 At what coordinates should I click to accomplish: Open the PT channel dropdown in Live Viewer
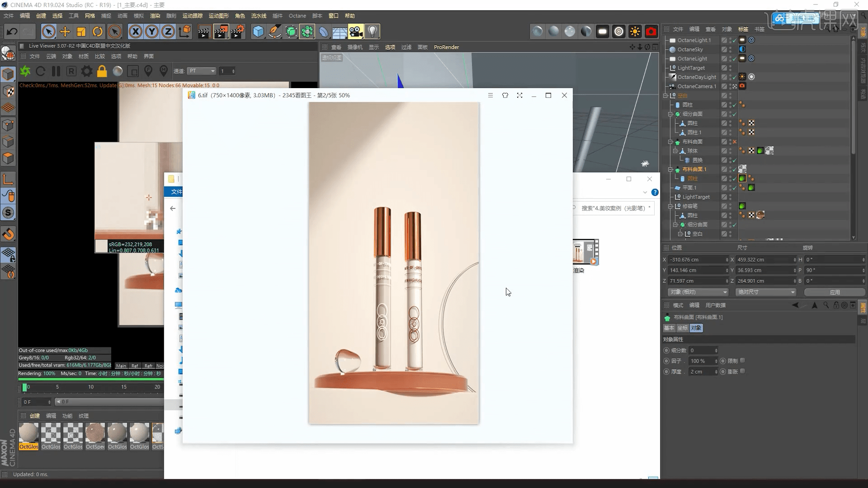click(x=201, y=71)
